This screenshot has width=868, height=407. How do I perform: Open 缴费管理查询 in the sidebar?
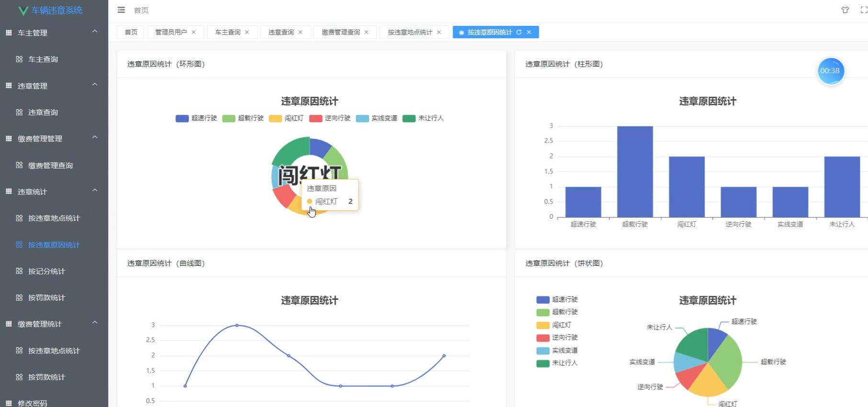(x=54, y=165)
